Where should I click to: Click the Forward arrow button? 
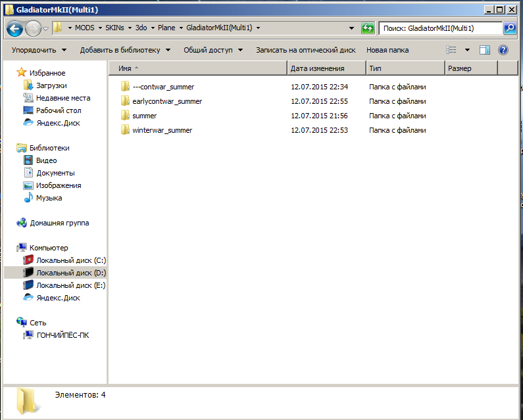(34, 29)
